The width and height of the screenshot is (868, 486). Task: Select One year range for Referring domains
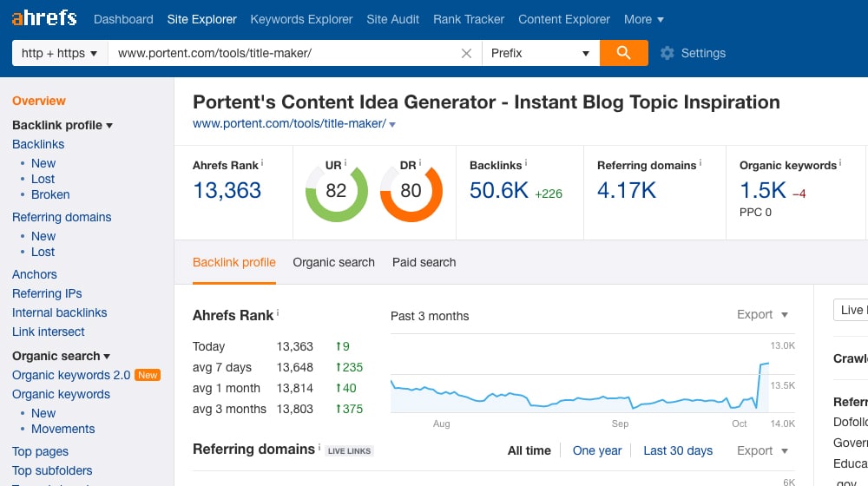pos(597,450)
